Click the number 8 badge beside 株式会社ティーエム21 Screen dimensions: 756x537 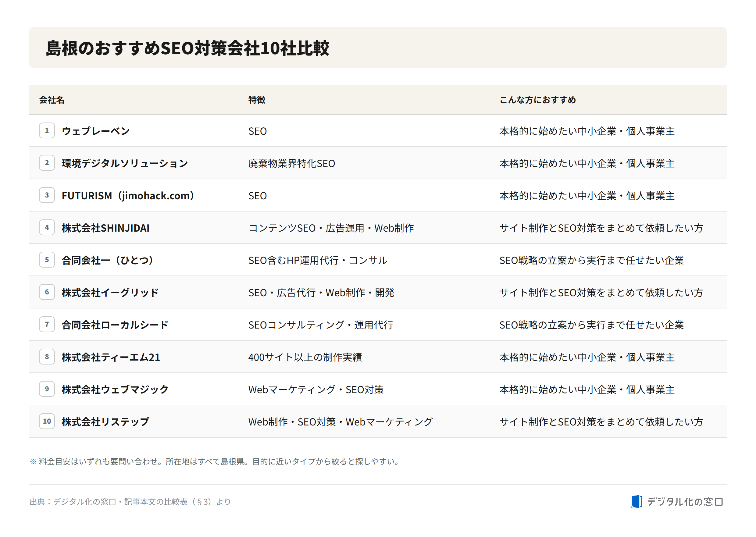(47, 357)
